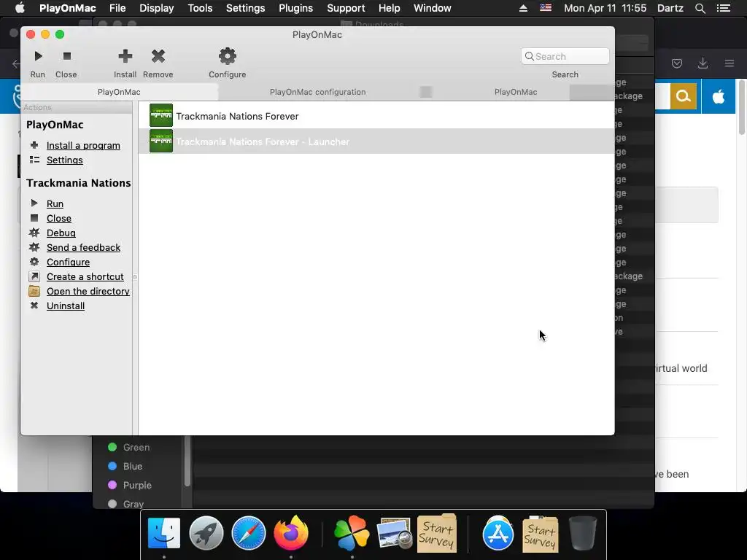Screen dimensions: 747x560
Task: Open Firefox downloads arrow icon
Action: [x=703, y=63]
